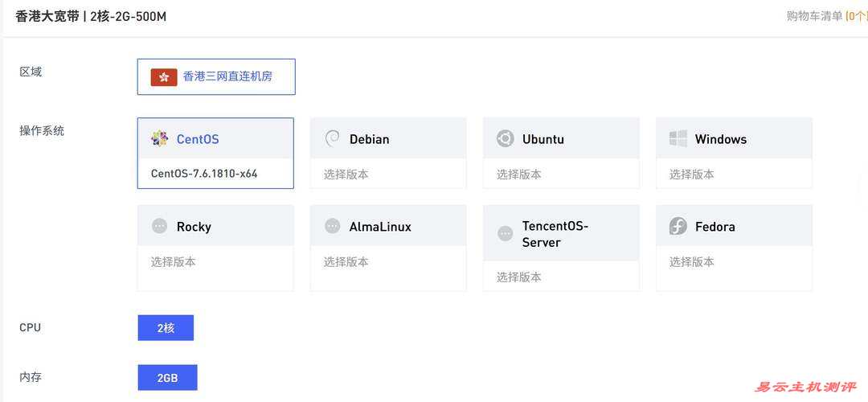Click the Debian swirl icon
868x402 pixels.
(x=332, y=138)
